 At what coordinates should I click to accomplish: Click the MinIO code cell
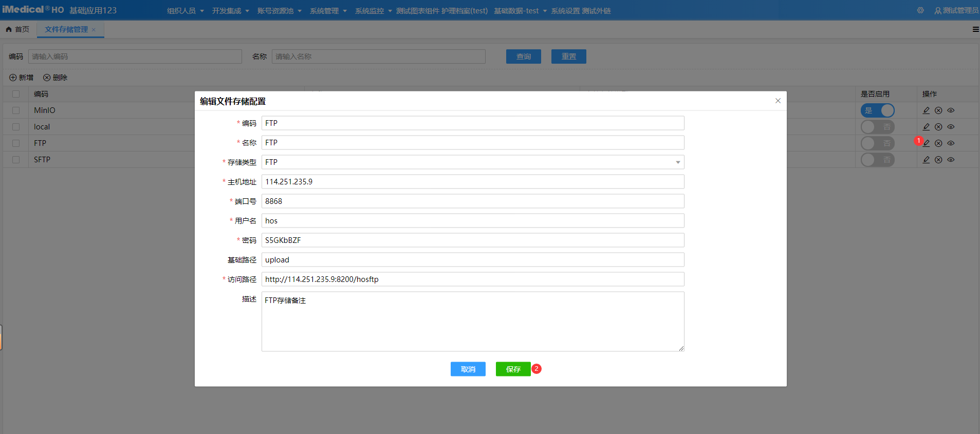pos(45,110)
